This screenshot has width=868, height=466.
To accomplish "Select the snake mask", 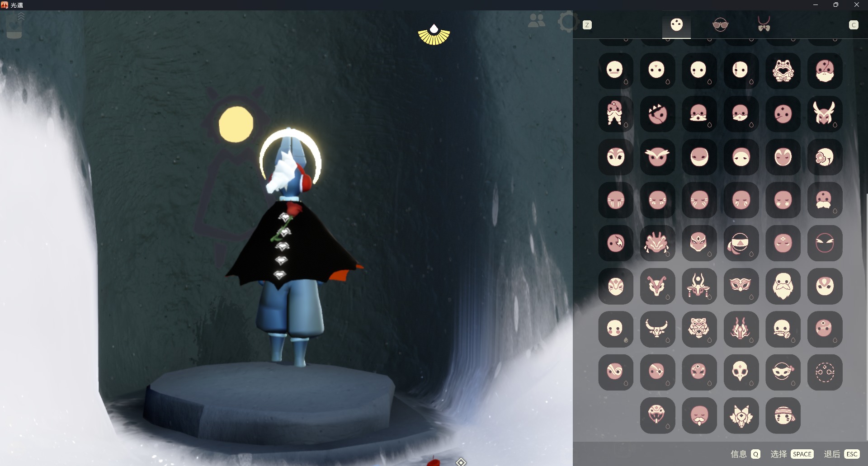I will 657,415.
